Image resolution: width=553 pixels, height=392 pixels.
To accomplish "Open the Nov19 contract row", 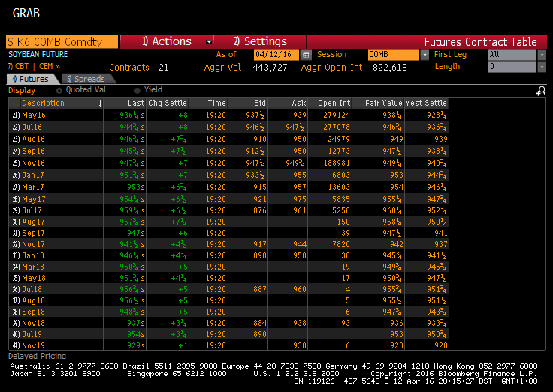I will pos(228,345).
